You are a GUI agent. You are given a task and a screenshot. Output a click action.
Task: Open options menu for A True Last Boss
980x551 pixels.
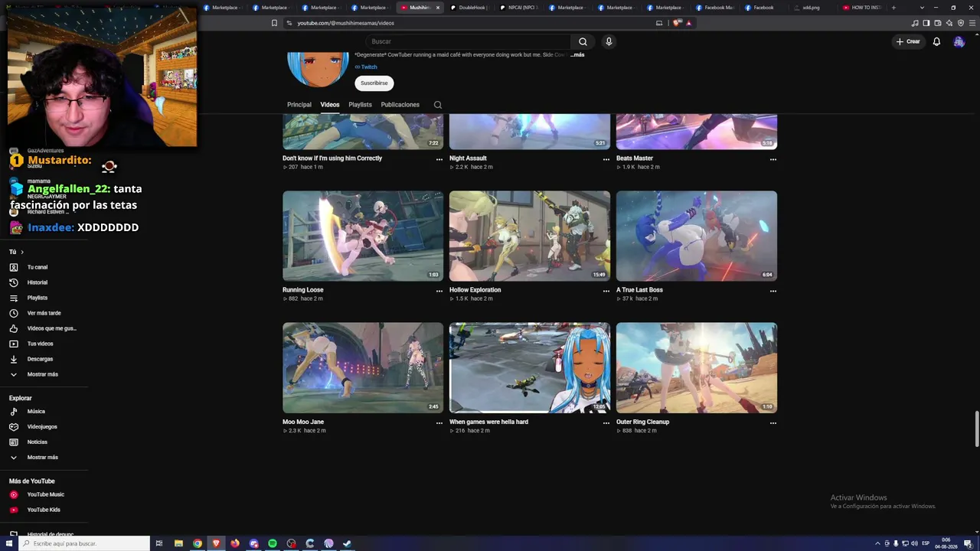click(773, 291)
